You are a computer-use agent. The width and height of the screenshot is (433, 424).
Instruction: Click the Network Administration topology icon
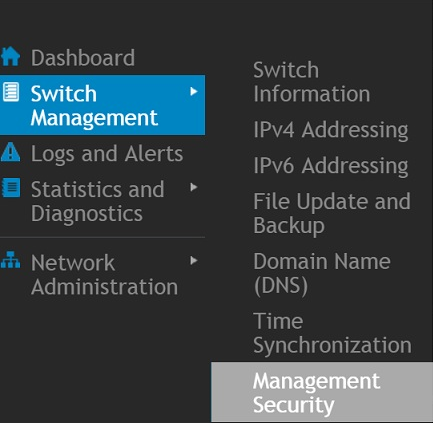pos(10,260)
